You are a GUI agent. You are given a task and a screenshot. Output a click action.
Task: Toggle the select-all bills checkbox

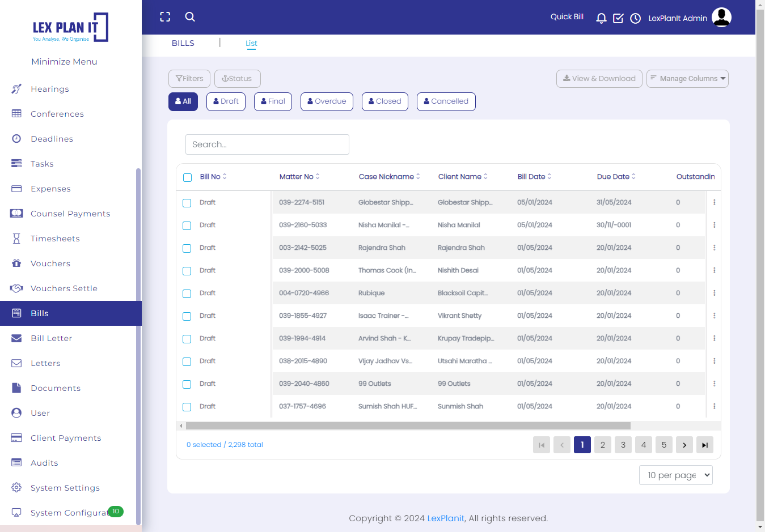click(x=188, y=177)
